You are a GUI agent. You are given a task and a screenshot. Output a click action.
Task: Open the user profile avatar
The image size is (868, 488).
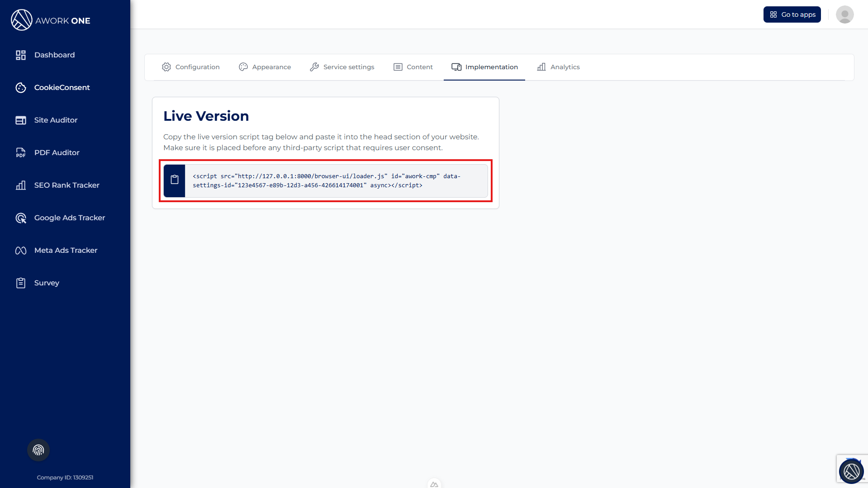coord(844,14)
